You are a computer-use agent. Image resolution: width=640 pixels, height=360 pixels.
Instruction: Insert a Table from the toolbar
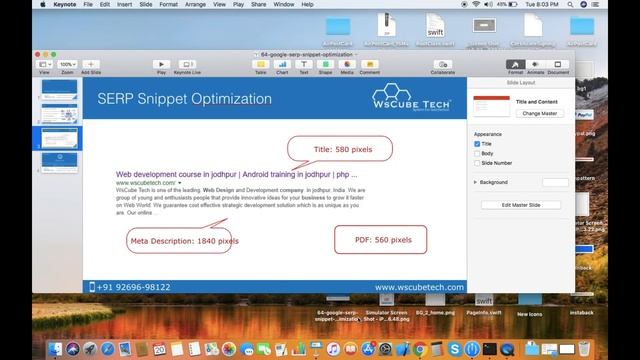260,64
